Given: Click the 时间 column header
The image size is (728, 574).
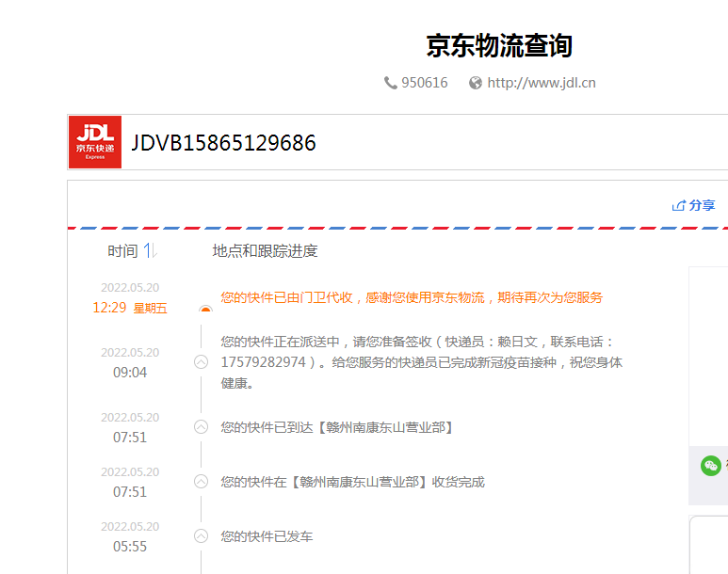Looking at the screenshot, I should click(x=122, y=251).
